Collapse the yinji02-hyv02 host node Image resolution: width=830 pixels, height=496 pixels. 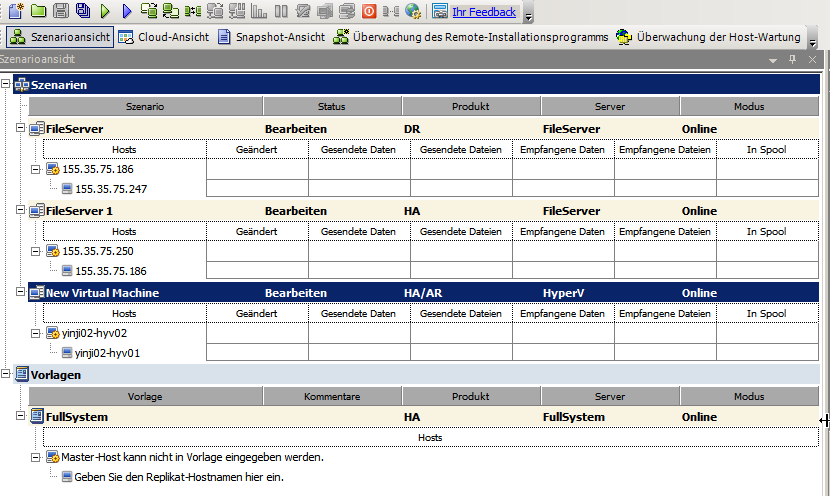coord(36,333)
